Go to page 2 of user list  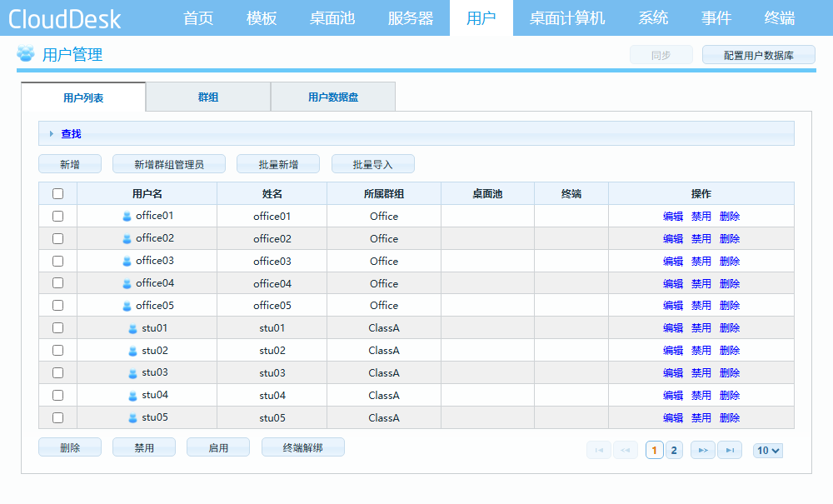point(674,451)
